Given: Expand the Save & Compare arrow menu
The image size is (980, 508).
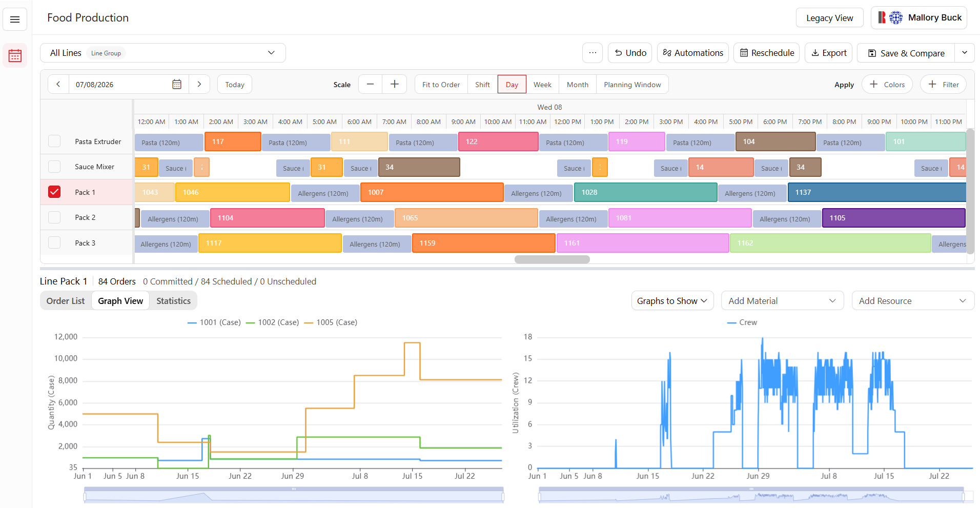Looking at the screenshot, I should 965,53.
